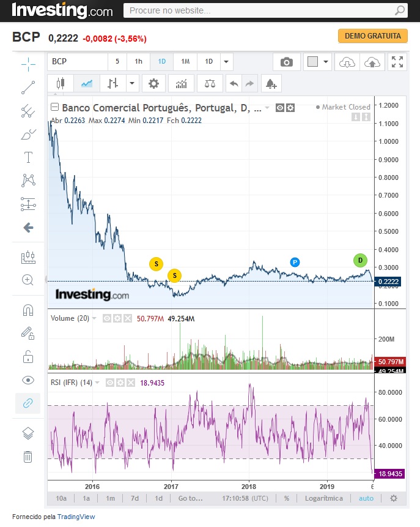Select the brush drawing tool
This screenshot has width=420, height=527.
pos(28,134)
